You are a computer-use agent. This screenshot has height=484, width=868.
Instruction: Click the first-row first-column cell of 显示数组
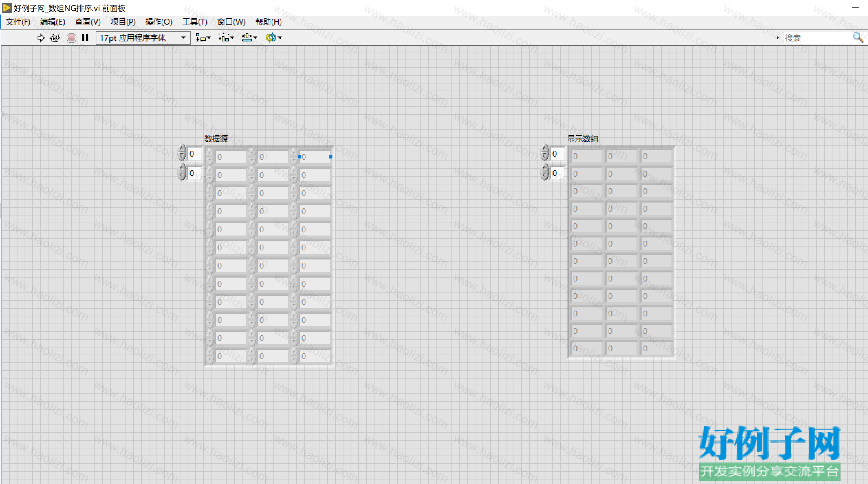click(x=586, y=156)
